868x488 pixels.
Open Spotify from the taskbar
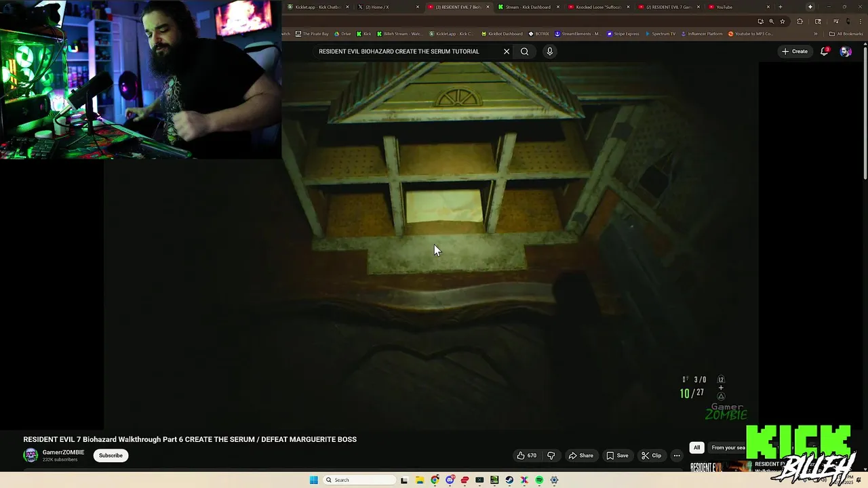(539, 480)
